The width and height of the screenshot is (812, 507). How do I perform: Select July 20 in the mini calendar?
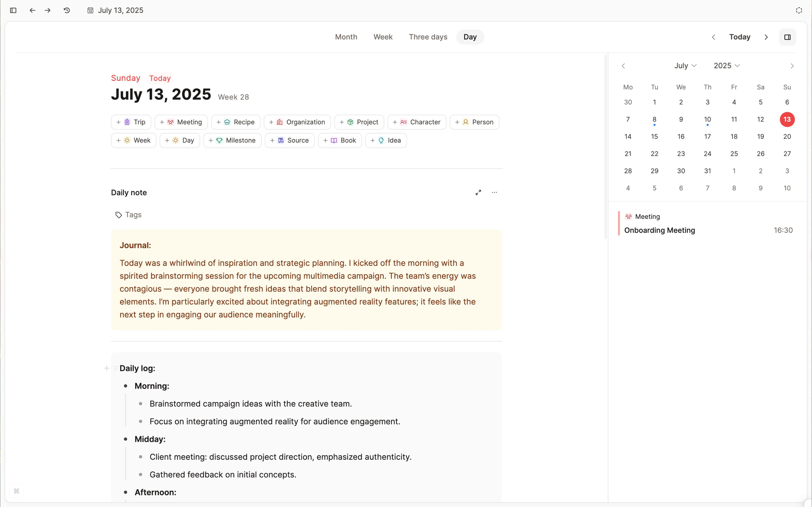(x=787, y=136)
